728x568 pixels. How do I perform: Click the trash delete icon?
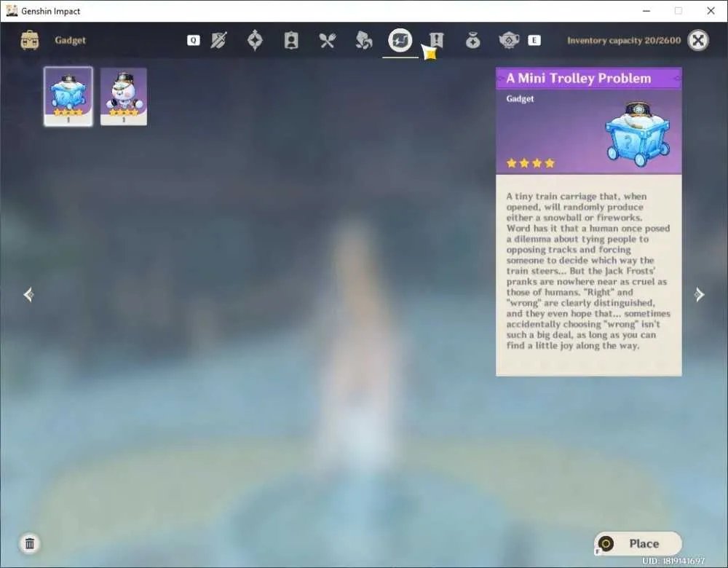[x=30, y=543]
